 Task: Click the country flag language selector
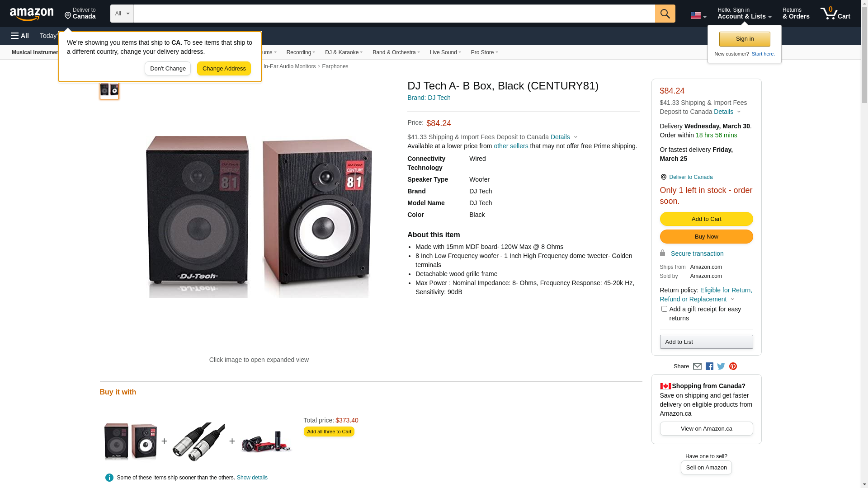698,15
